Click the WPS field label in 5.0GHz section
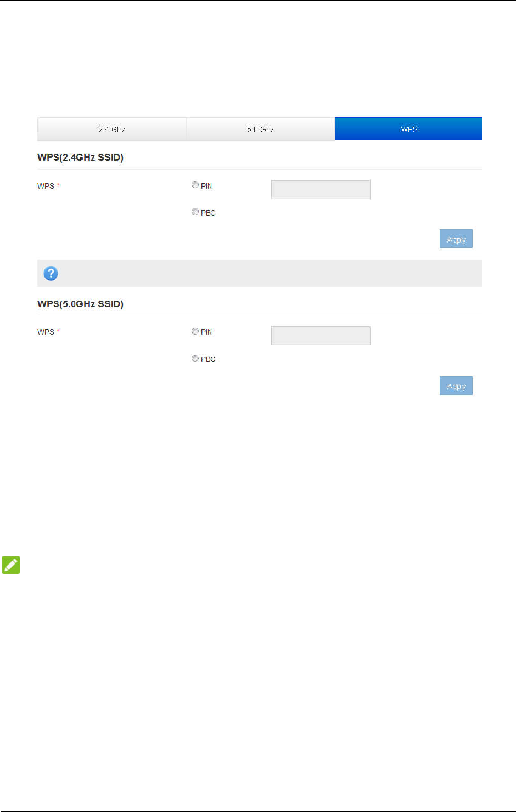 tap(46, 332)
